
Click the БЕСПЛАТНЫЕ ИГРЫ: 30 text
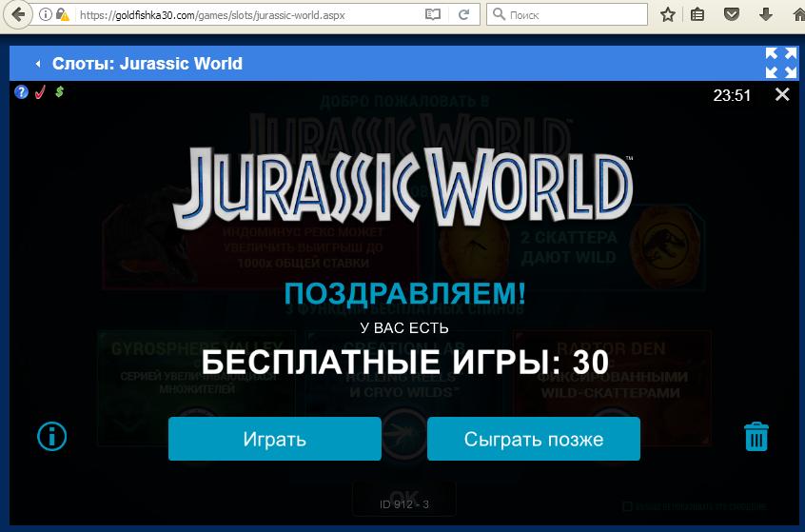pos(405,362)
